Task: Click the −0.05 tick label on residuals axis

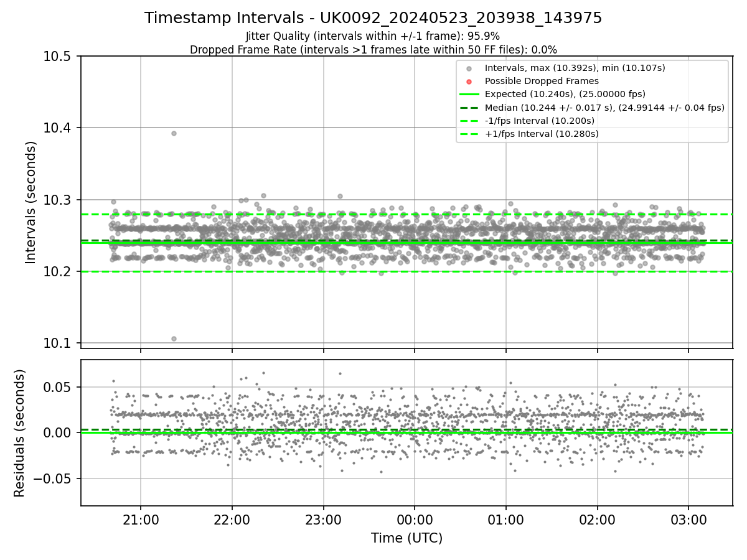Action: pos(54,478)
